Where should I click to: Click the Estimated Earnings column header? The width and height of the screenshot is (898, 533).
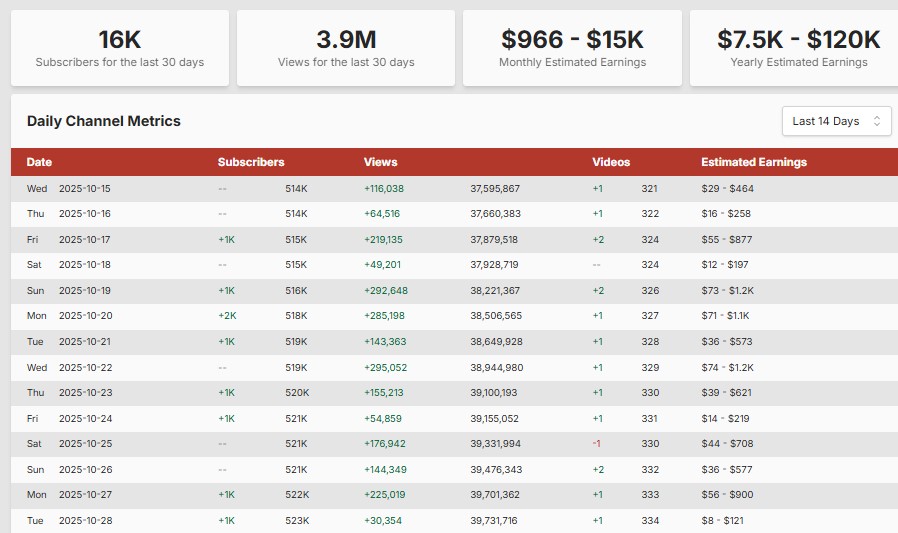click(x=753, y=162)
